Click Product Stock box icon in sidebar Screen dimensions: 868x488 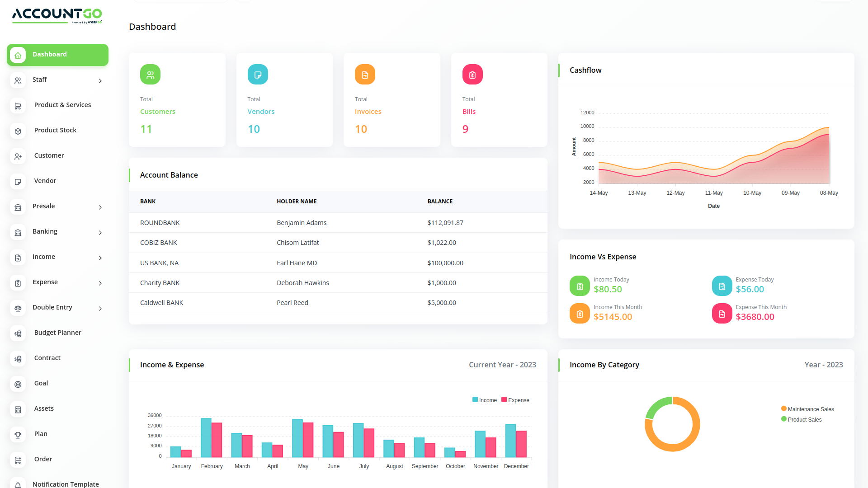(x=18, y=131)
